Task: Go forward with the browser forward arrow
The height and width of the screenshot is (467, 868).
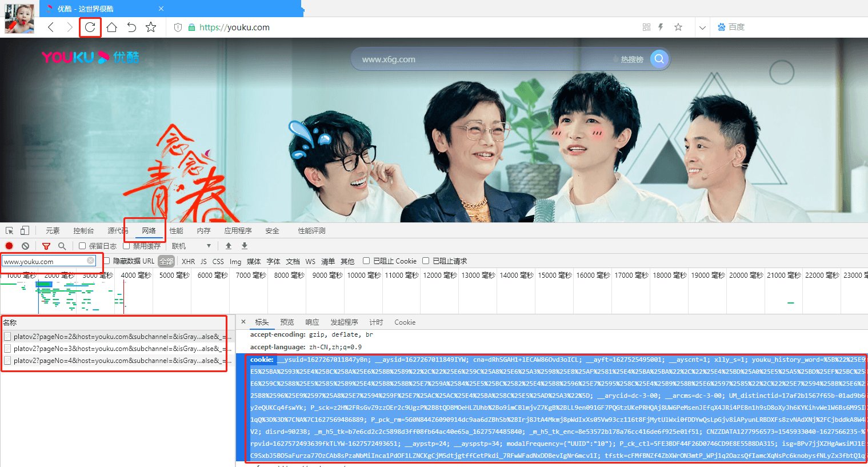Action: (70, 27)
